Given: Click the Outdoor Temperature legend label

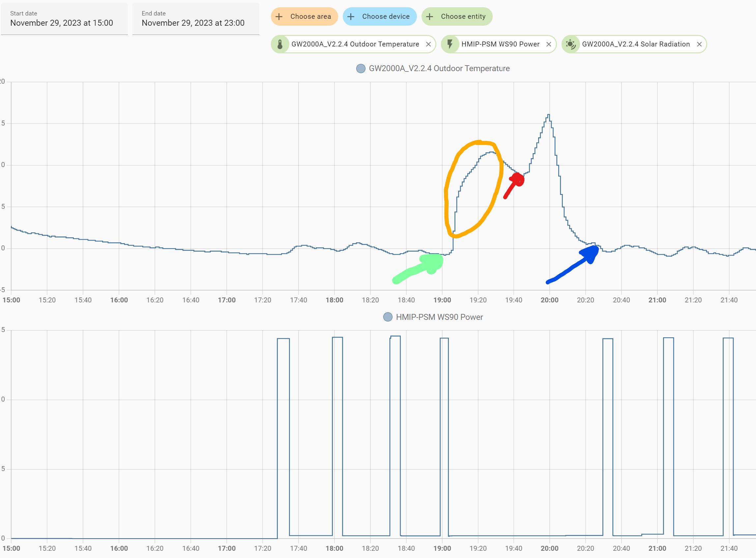Looking at the screenshot, I should (439, 69).
